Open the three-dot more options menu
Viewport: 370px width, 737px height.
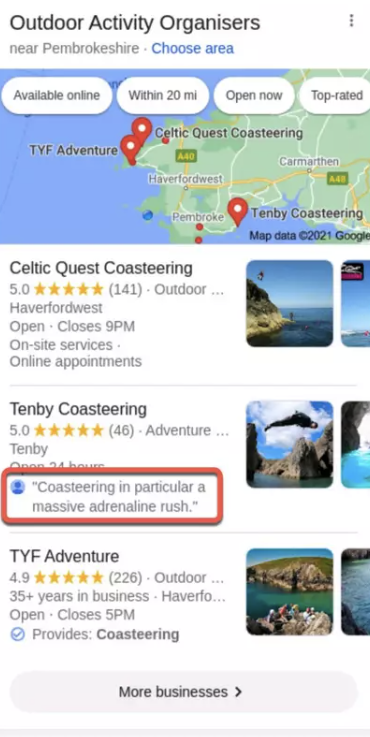pyautogui.click(x=351, y=21)
